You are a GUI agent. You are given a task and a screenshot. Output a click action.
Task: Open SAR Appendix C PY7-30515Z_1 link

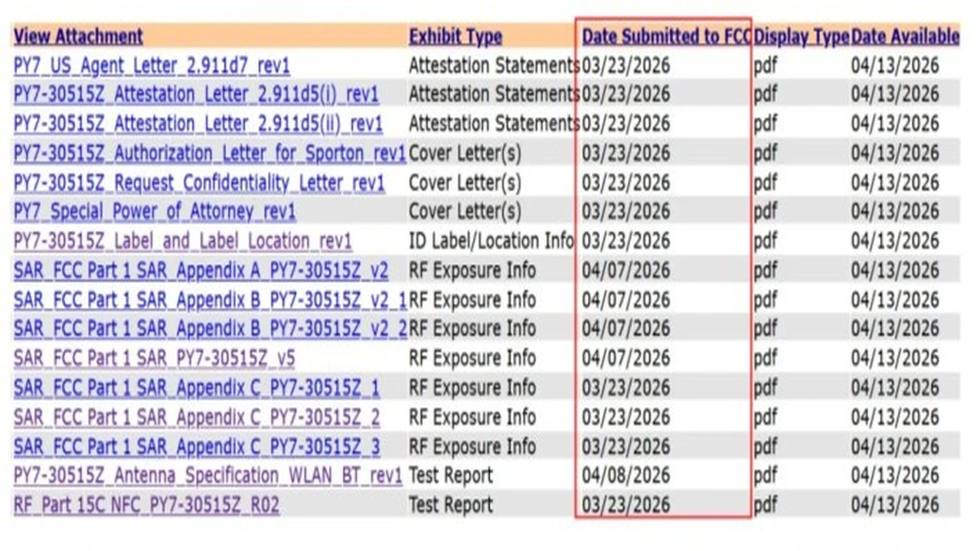pos(196,388)
